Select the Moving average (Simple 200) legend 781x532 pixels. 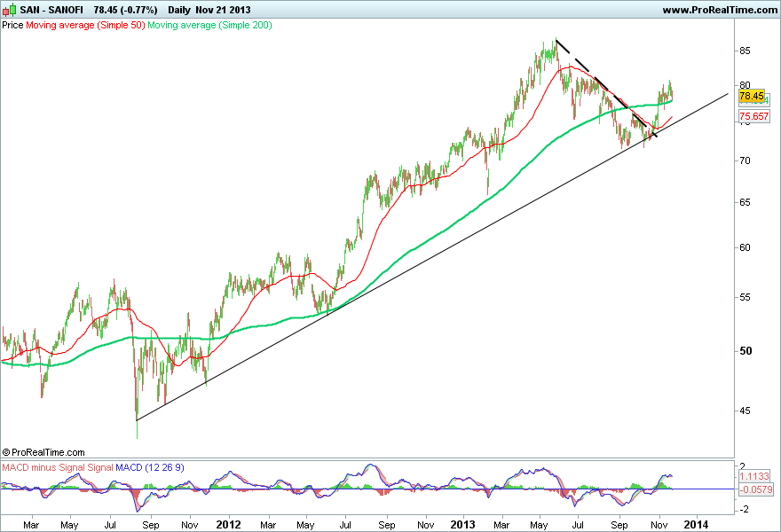209,25
